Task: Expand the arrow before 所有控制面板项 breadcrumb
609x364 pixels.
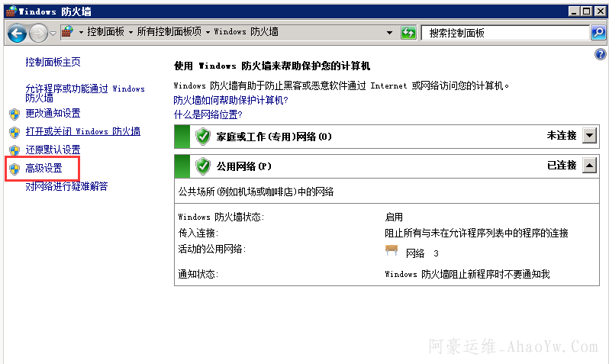Action: pyautogui.click(x=130, y=32)
